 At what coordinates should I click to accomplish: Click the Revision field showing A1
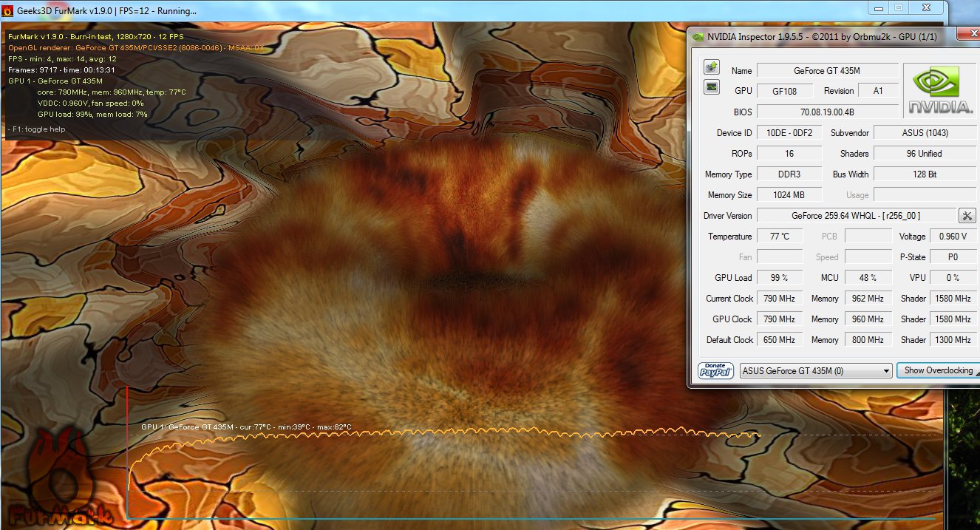pos(878,91)
